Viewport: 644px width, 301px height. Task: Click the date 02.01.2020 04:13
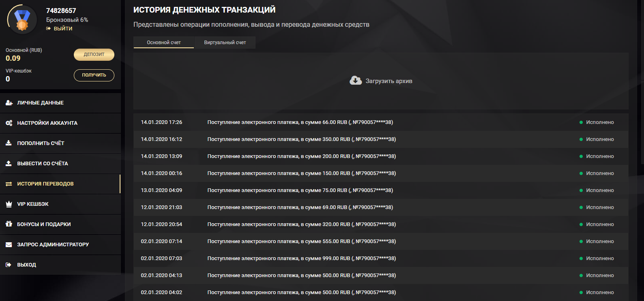161,275
